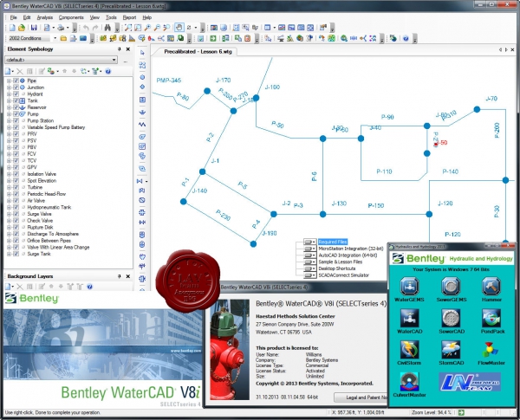520x420 pixels.
Task: Choose the Select arrow in layout toolbar
Action: (x=142, y=53)
